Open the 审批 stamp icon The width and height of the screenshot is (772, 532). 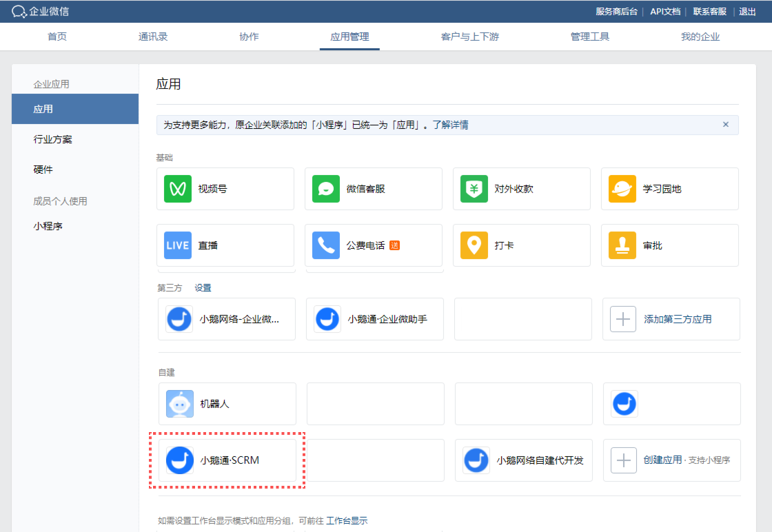(x=622, y=245)
